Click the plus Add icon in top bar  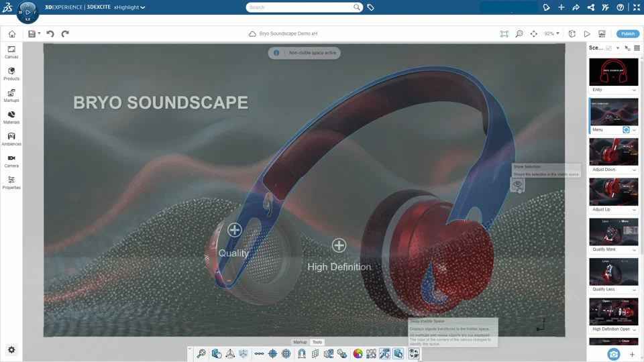[561, 7]
